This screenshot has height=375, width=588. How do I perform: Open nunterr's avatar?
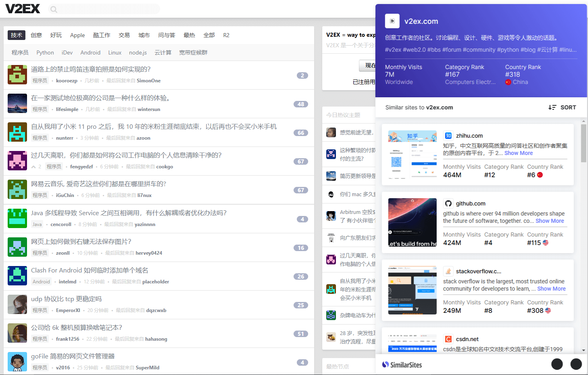coord(17,132)
